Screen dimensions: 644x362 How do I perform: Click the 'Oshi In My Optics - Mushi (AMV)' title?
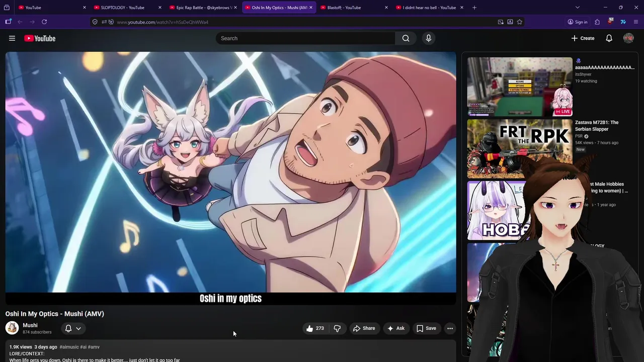(x=55, y=314)
